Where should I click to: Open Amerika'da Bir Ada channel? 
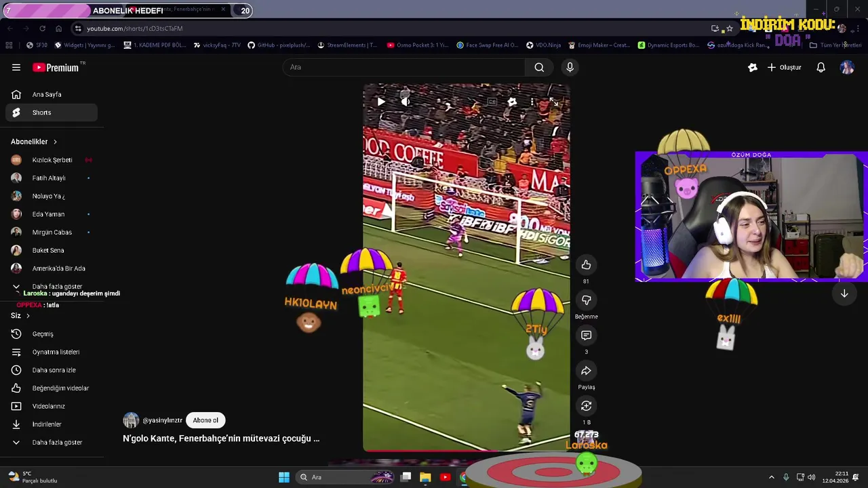[52, 268]
